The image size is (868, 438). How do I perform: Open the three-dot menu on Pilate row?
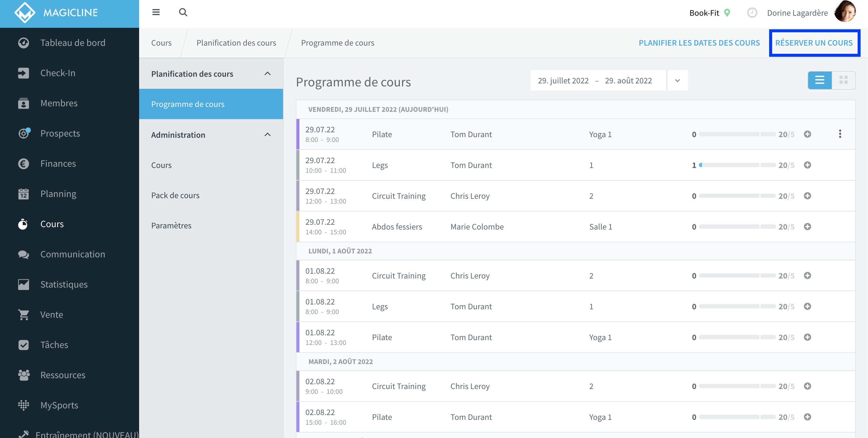(840, 134)
